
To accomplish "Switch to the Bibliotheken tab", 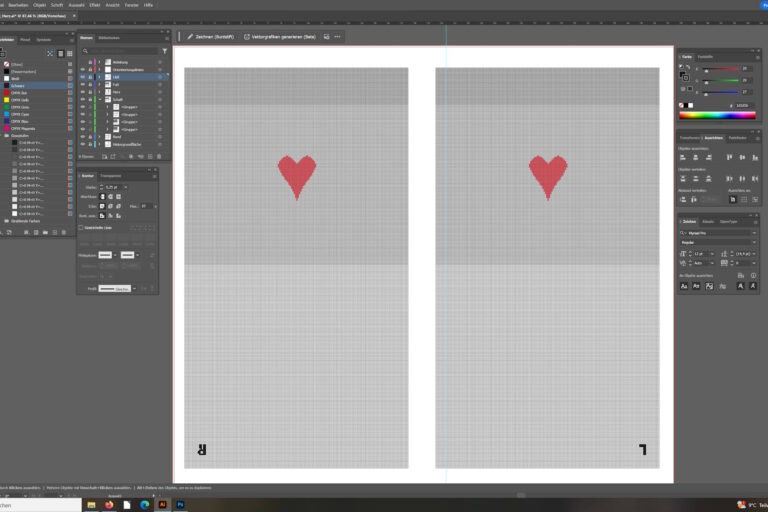I will coord(109,38).
